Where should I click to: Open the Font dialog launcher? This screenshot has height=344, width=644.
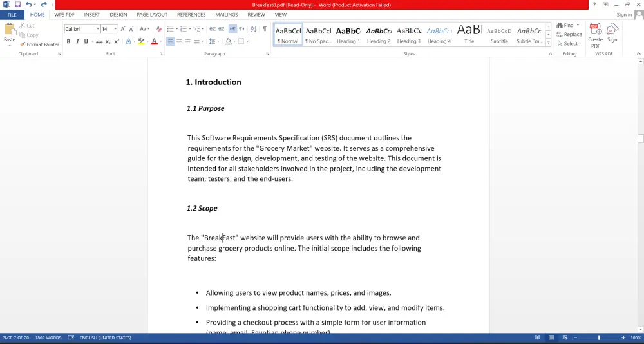(162, 54)
